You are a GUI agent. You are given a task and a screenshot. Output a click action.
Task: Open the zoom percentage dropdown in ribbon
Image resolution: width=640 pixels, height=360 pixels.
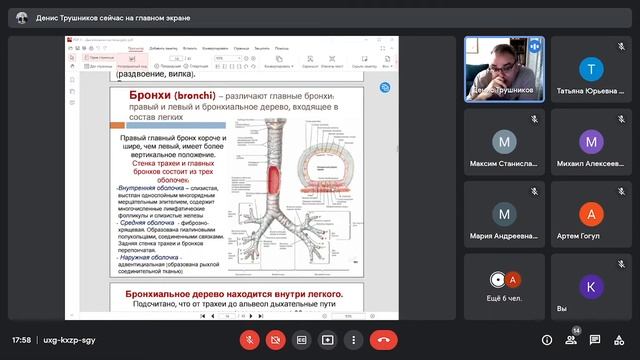[x=229, y=58]
